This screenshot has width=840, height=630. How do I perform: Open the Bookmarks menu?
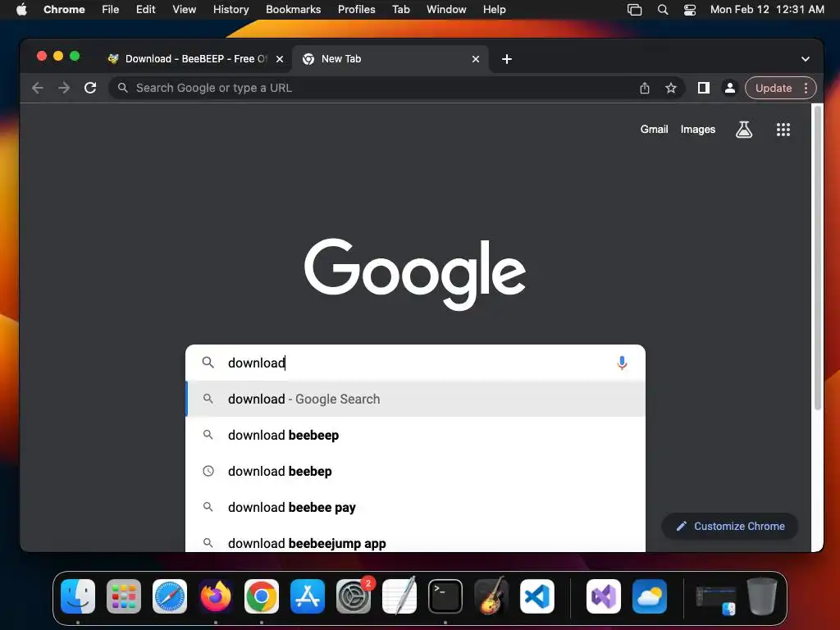click(293, 10)
